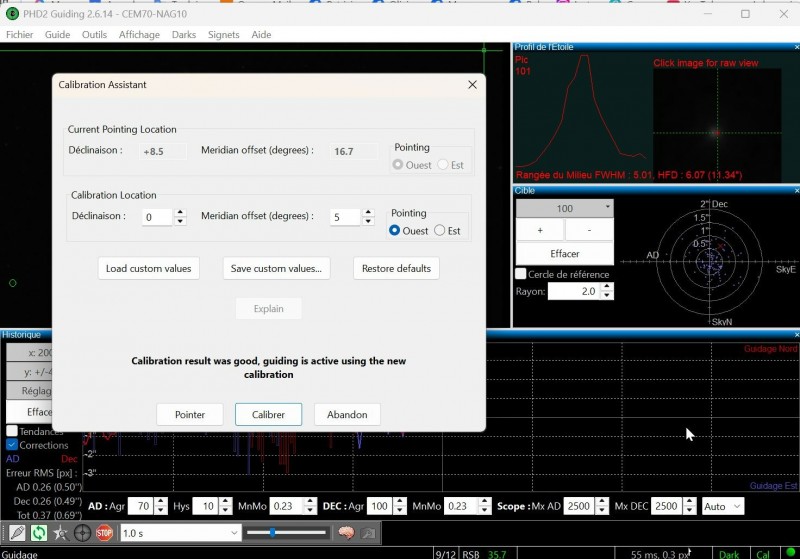The height and width of the screenshot is (559, 800).
Task: Open the Historique y: +/-4 scale button
Action: click(30, 371)
